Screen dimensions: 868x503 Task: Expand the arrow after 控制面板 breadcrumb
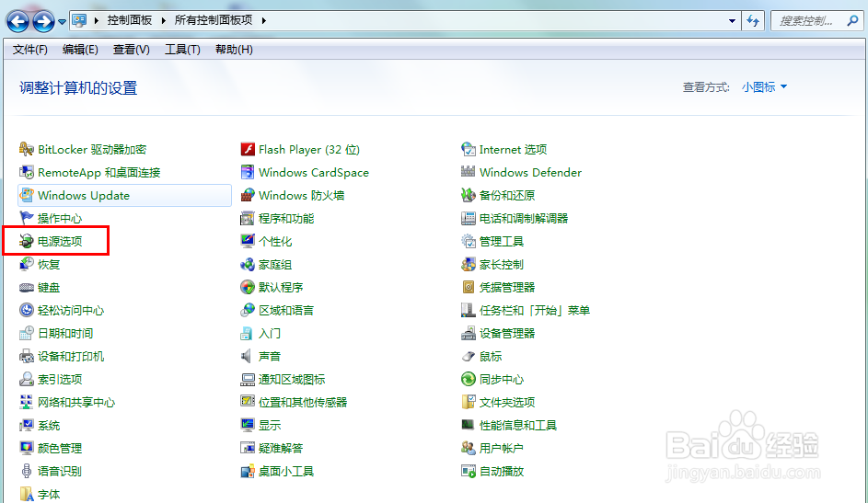163,20
